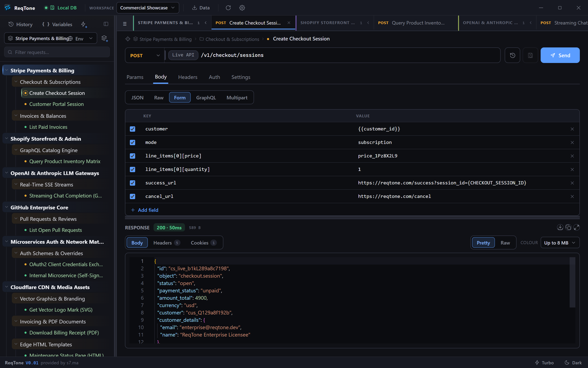Image resolution: width=588 pixels, height=368 pixels.
Task: Click the refresh icon in title bar
Action: click(228, 8)
